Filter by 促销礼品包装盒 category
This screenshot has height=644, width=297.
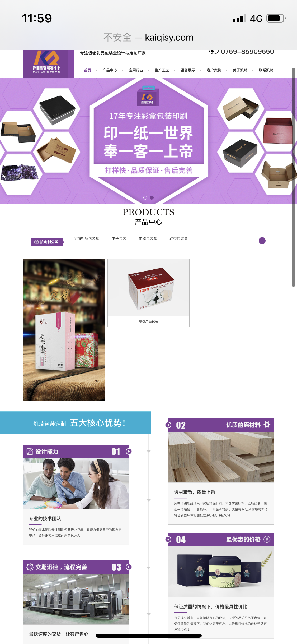[86, 238]
